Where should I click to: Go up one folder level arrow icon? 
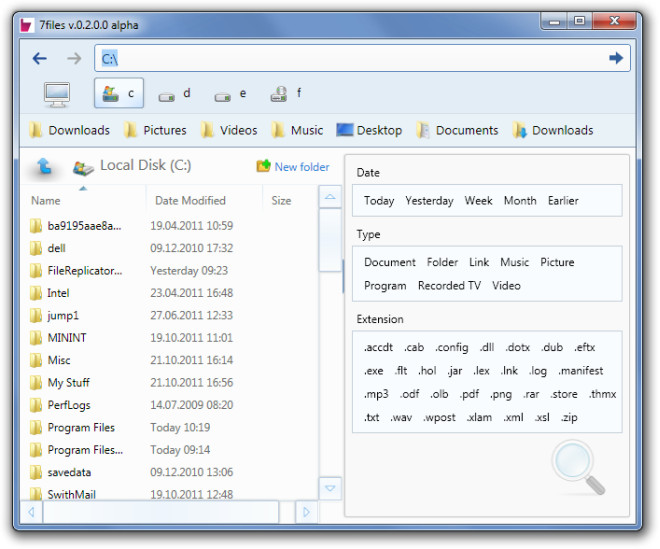[x=44, y=166]
